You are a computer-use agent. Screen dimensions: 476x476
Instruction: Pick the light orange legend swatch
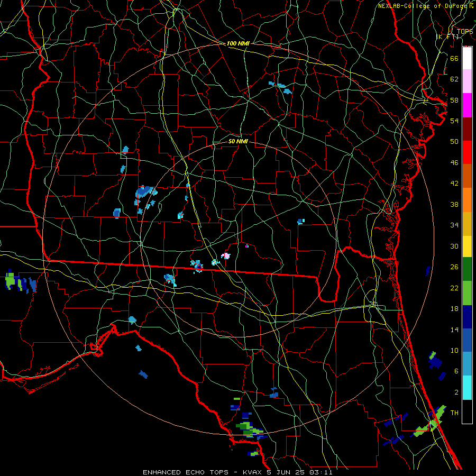pyautogui.click(x=467, y=200)
